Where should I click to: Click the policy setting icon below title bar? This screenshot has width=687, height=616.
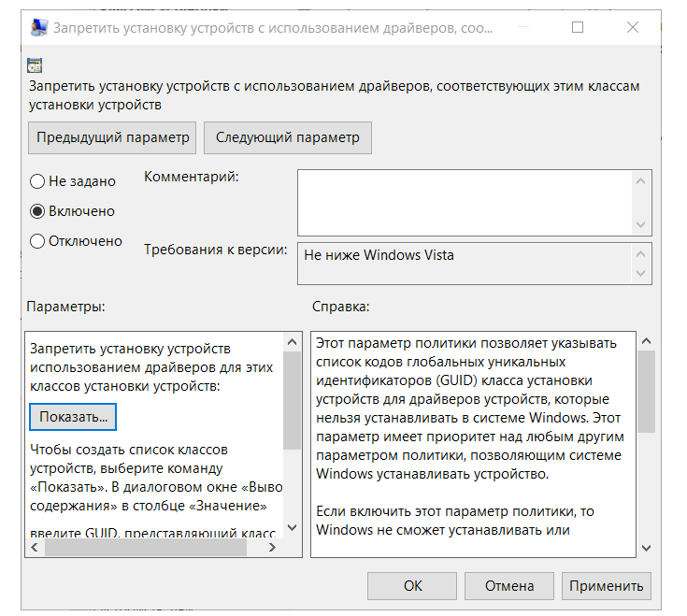point(36,65)
